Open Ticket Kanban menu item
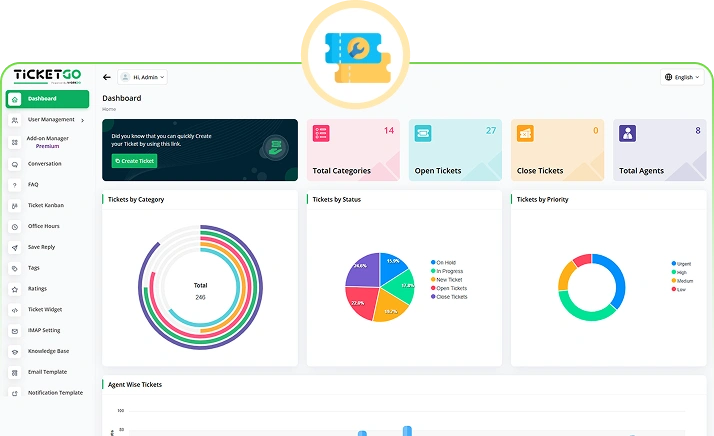This screenshot has height=436, width=714. 46,205
